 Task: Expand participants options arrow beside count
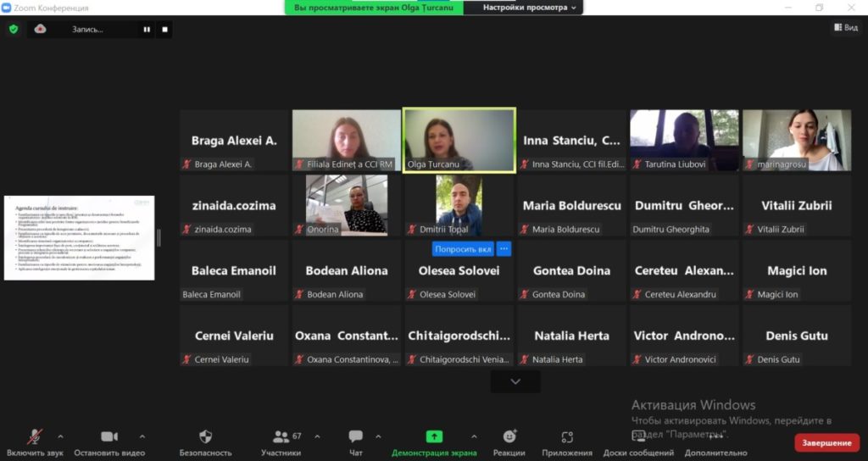(x=317, y=436)
